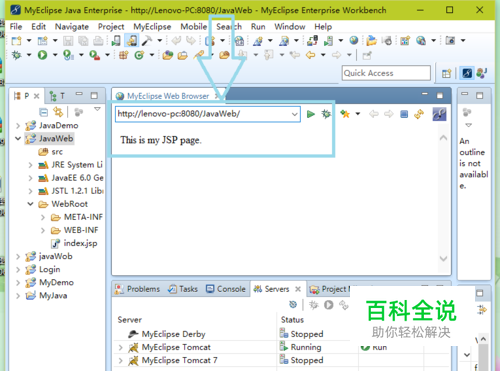Click green Go arrow in web browser bar
The image size is (500, 371).
coord(311,114)
